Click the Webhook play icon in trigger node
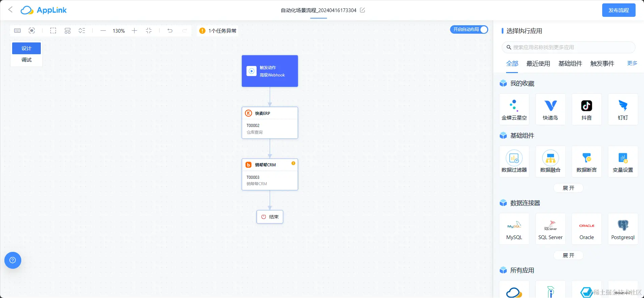The image size is (644, 298). click(x=252, y=71)
